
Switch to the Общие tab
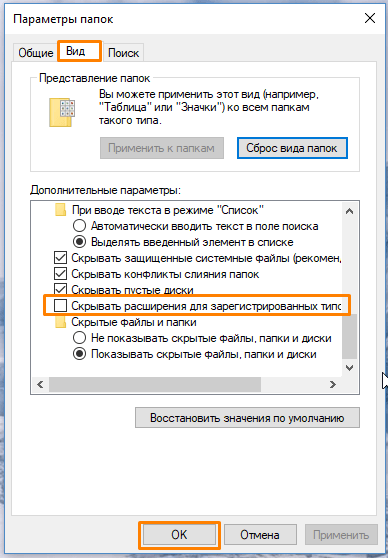pyautogui.click(x=36, y=53)
